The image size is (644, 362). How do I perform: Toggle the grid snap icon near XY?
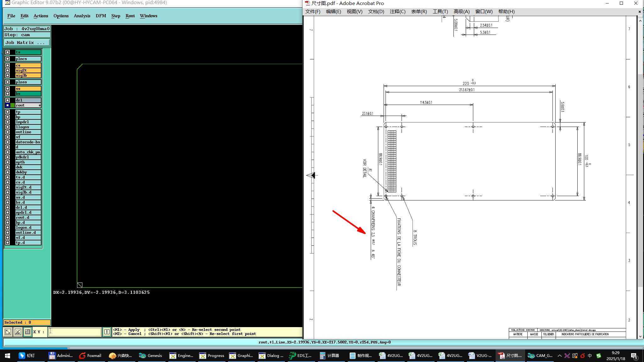(x=28, y=332)
